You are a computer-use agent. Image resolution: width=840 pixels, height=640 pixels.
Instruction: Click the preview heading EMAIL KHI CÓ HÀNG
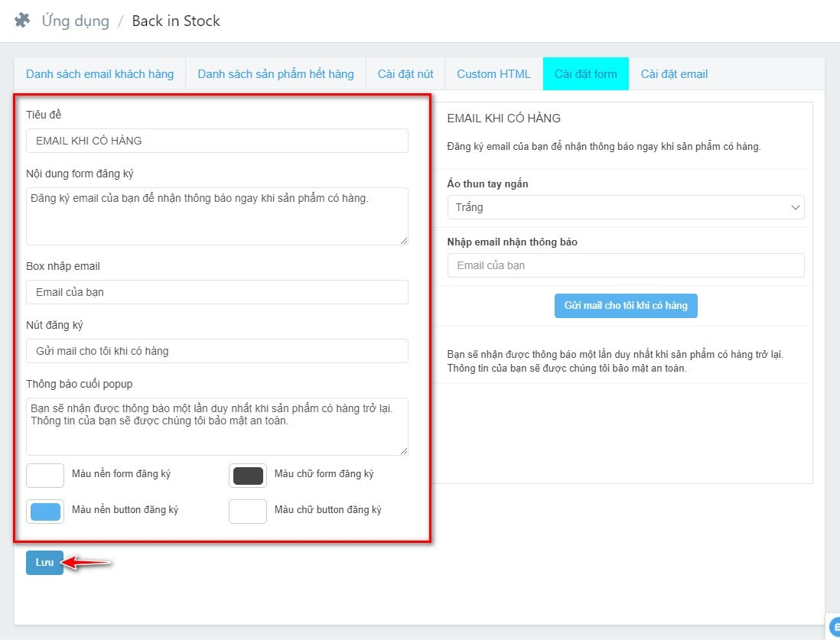pos(503,119)
